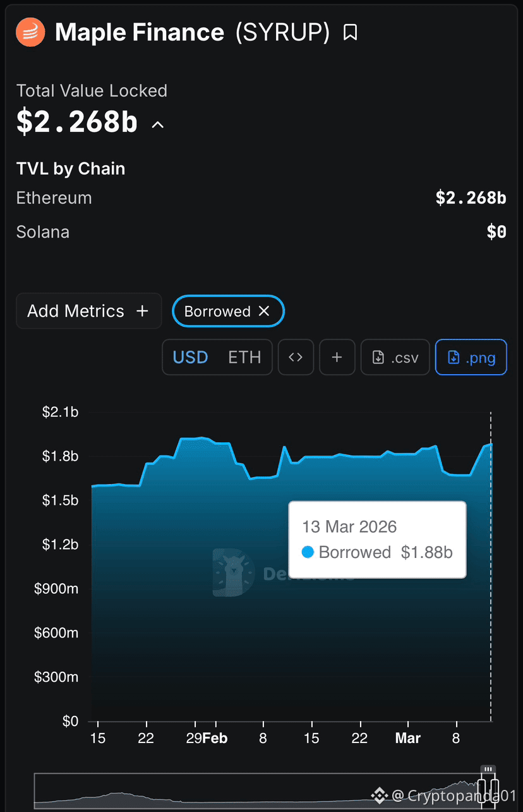Open the Add Metrics dropdown
The height and width of the screenshot is (812, 523).
click(x=88, y=311)
